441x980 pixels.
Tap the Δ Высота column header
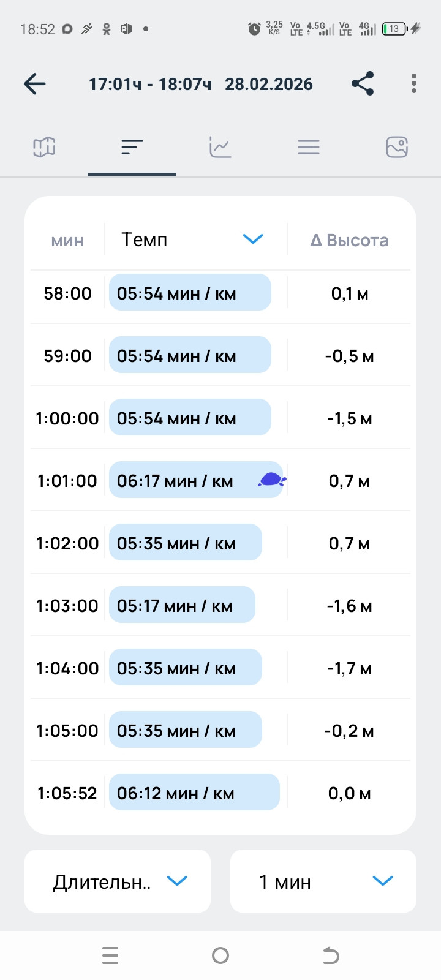pos(349,240)
